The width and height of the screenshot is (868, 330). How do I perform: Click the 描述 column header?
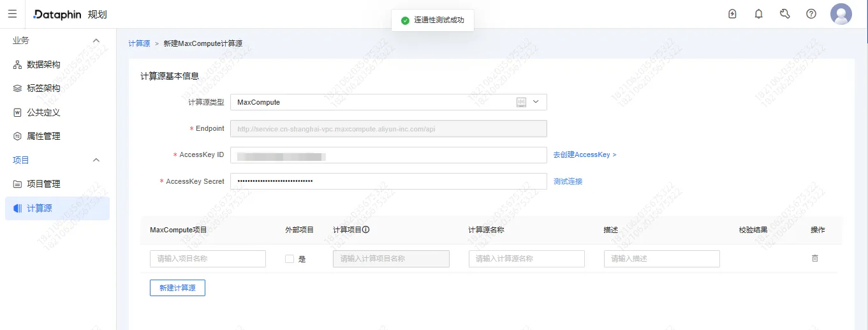pos(611,230)
